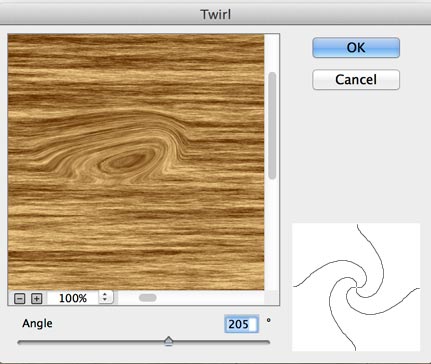Cancel the Twirl dialog

coord(356,79)
